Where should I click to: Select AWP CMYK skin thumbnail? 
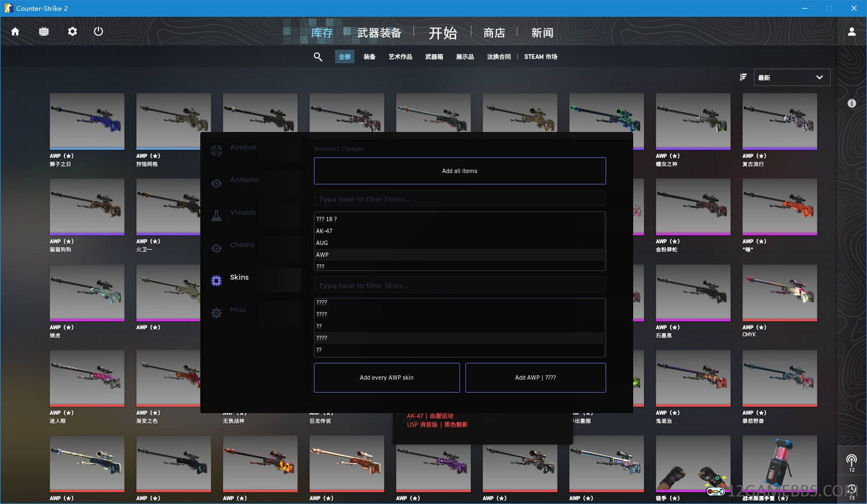(780, 293)
